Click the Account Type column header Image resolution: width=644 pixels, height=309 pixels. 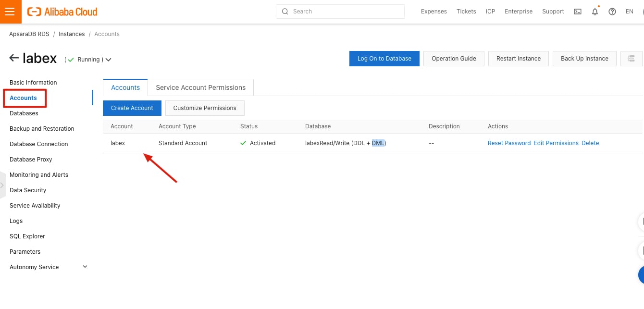click(x=177, y=126)
